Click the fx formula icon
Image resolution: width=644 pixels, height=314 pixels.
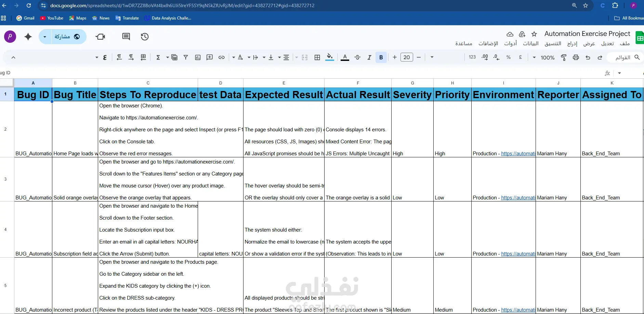point(607,73)
